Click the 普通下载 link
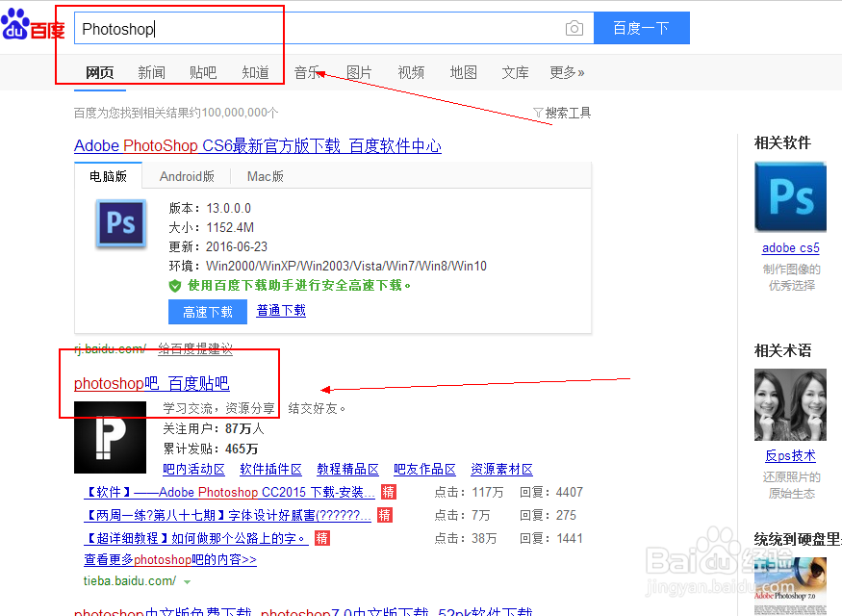The image size is (842, 616). [281, 311]
